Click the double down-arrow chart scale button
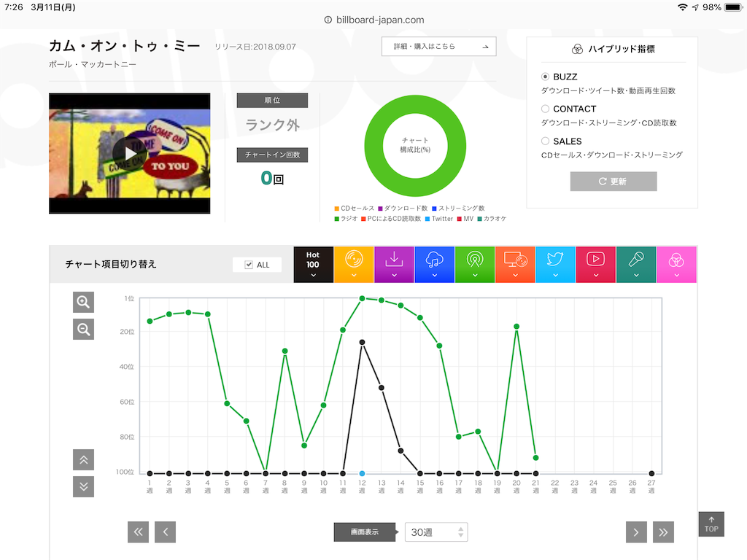Screen dimensions: 747x560 83,486
